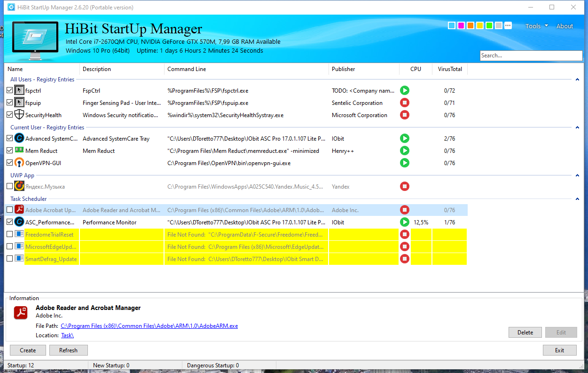Collapse the Task Scheduler section

coord(577,199)
